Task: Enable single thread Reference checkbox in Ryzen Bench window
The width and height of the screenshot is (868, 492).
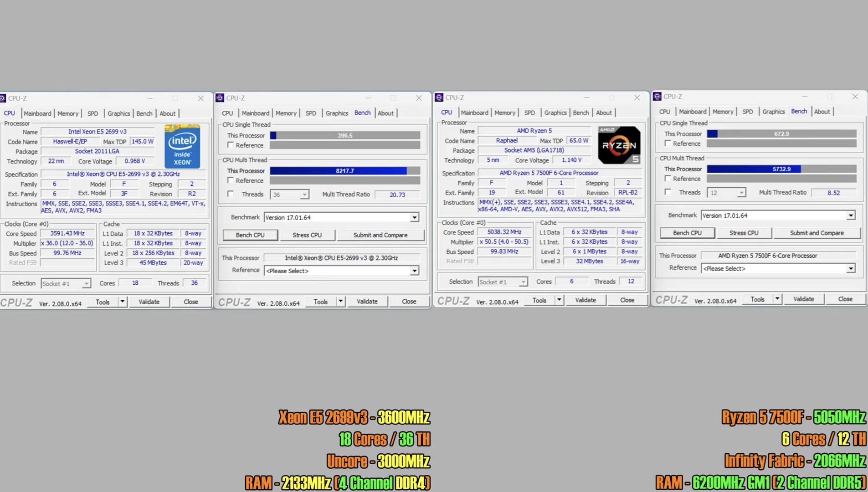Action: 668,143
